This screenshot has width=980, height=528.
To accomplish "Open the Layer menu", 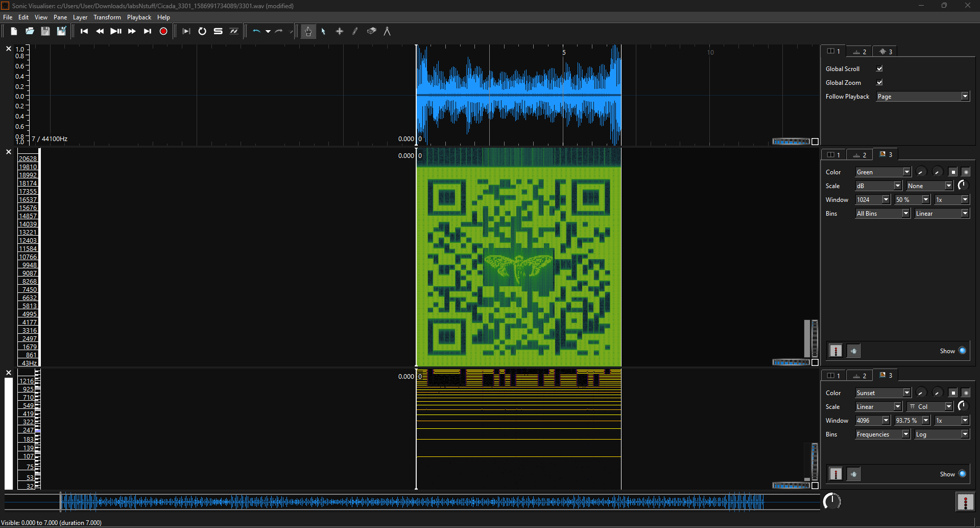I will 80,17.
